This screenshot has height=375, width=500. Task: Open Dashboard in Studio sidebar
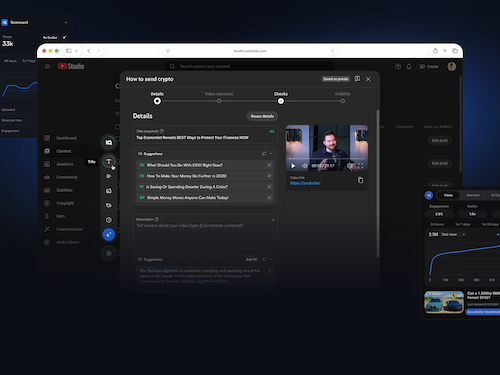66,138
